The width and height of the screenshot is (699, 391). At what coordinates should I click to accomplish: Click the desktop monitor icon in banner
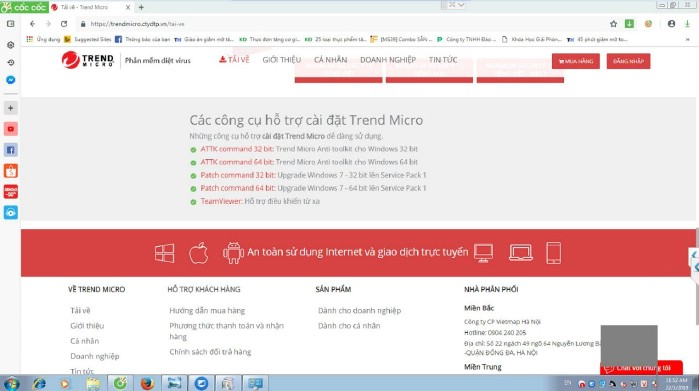tap(483, 253)
